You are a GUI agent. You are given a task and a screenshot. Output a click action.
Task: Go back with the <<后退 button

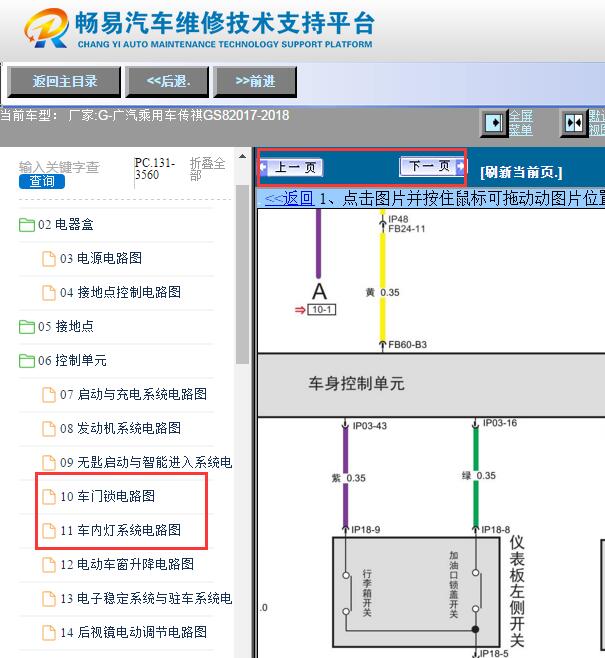[x=167, y=81]
